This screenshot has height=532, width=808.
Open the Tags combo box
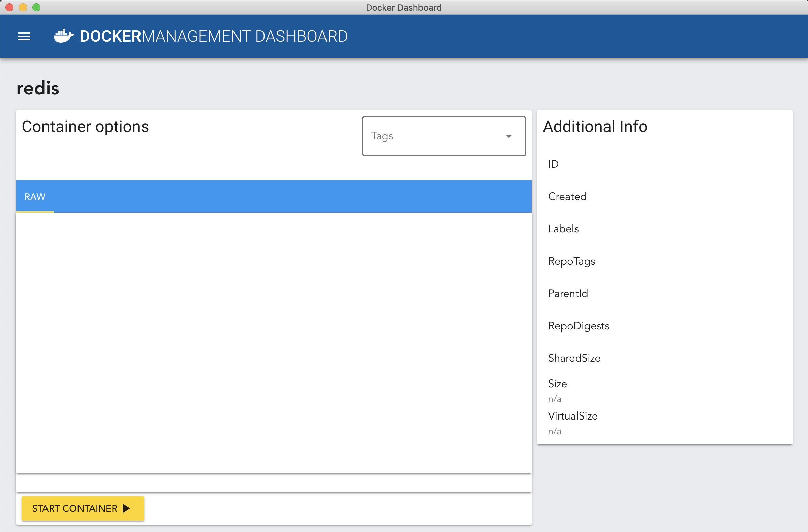tap(435, 136)
